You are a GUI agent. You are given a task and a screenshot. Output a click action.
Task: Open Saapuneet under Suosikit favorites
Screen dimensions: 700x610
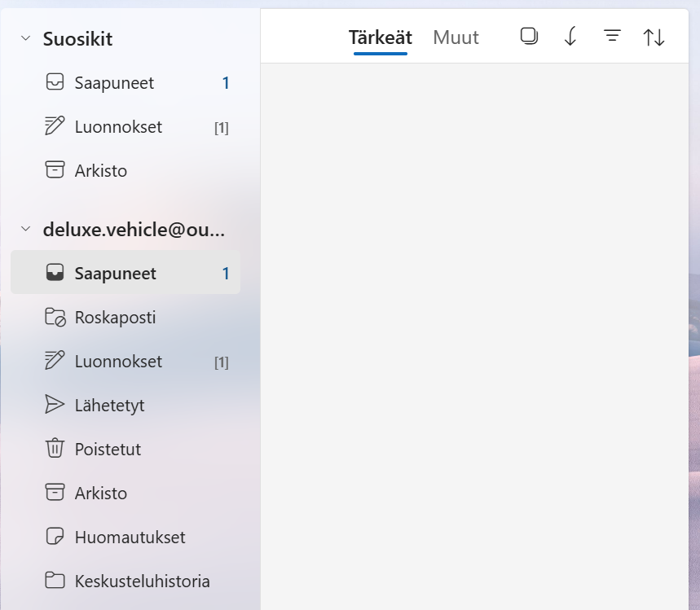(125, 82)
